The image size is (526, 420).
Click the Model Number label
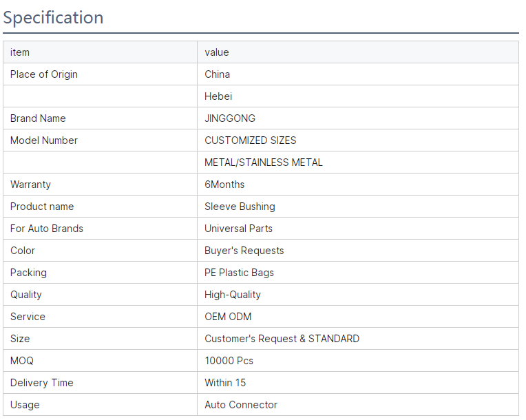44,140
